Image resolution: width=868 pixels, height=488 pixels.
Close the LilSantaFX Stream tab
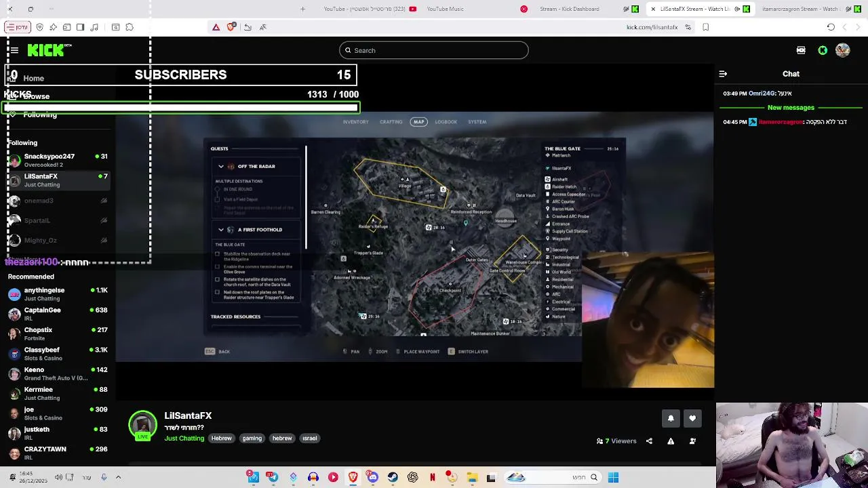(653, 9)
